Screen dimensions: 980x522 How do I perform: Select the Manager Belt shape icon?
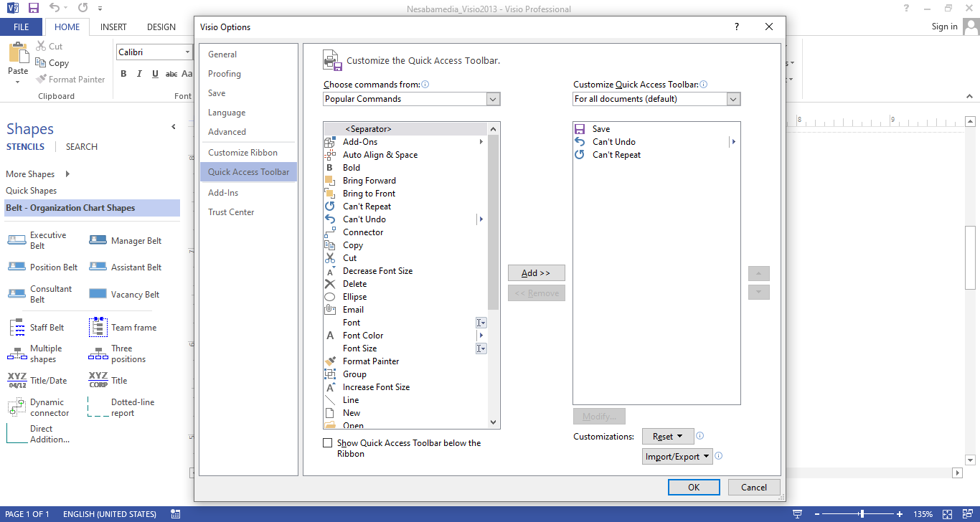98,241
